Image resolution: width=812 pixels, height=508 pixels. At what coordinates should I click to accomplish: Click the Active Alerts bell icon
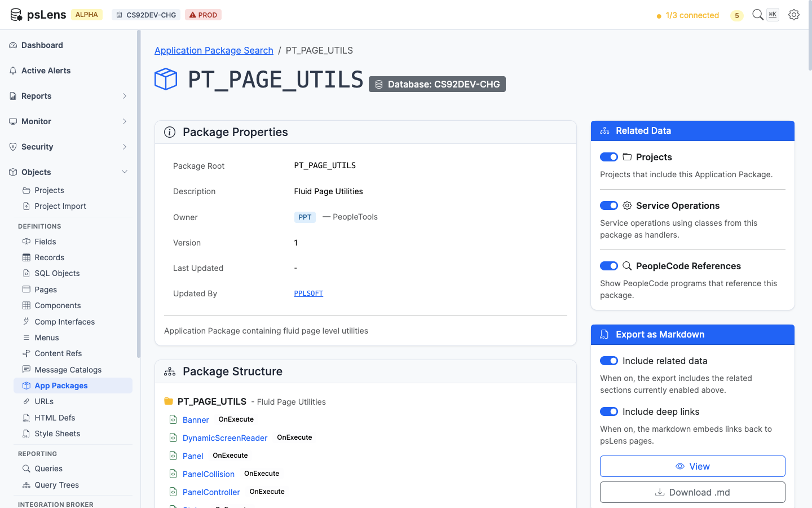(13, 71)
